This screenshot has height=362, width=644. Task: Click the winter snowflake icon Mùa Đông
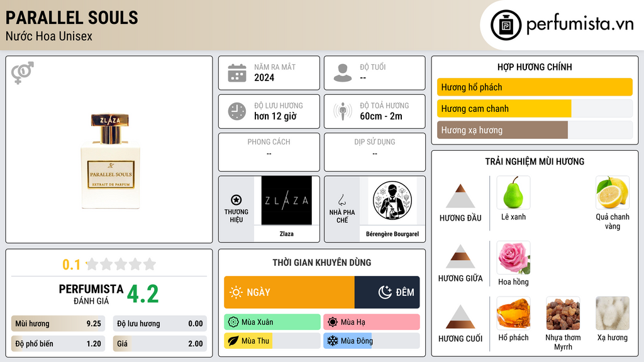333,341
